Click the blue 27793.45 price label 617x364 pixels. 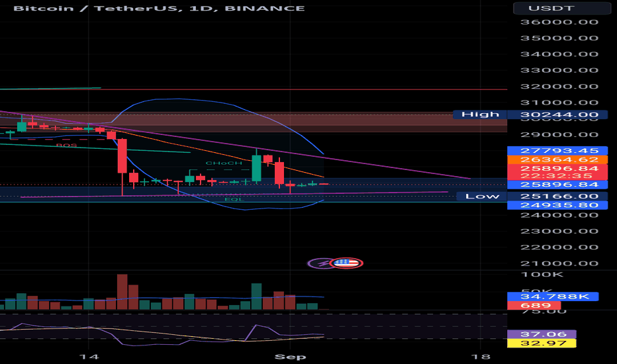tap(559, 150)
